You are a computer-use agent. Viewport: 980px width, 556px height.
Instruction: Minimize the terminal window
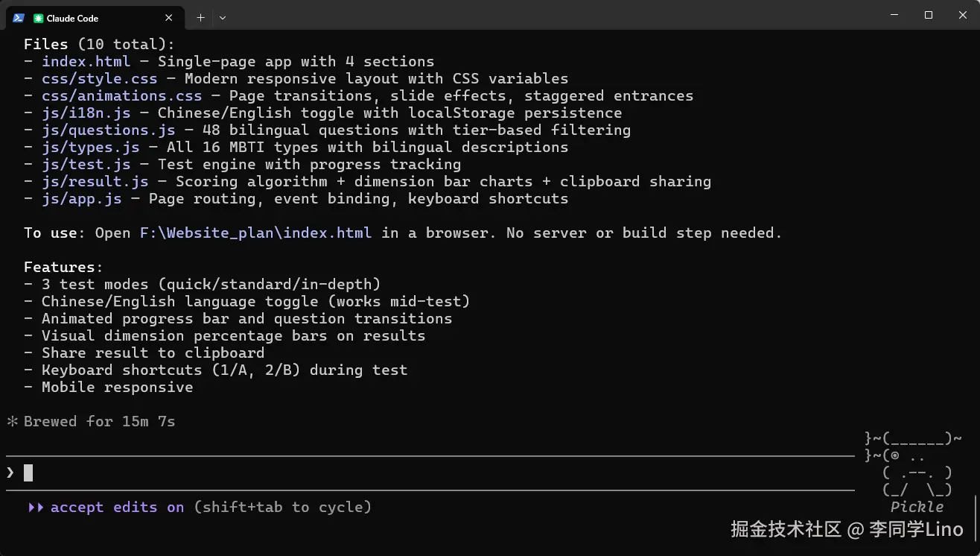click(x=894, y=15)
